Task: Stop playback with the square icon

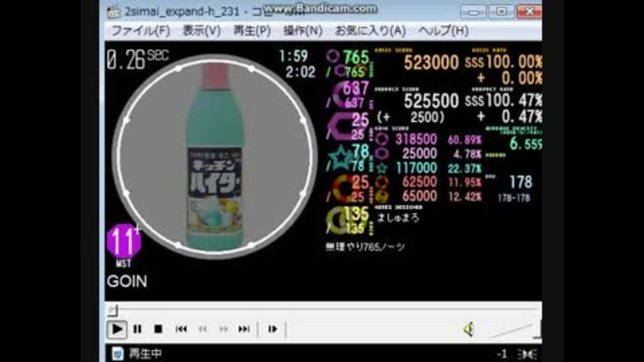Action: (x=158, y=329)
